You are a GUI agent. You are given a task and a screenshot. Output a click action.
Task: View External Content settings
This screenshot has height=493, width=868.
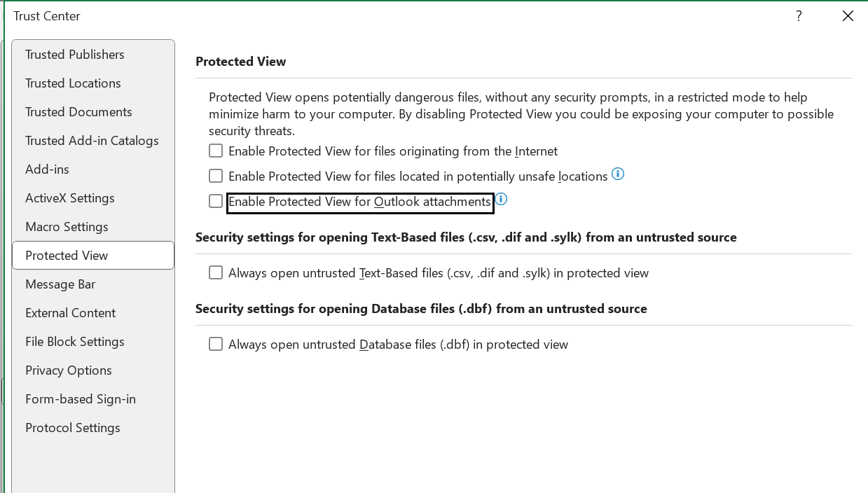70,313
